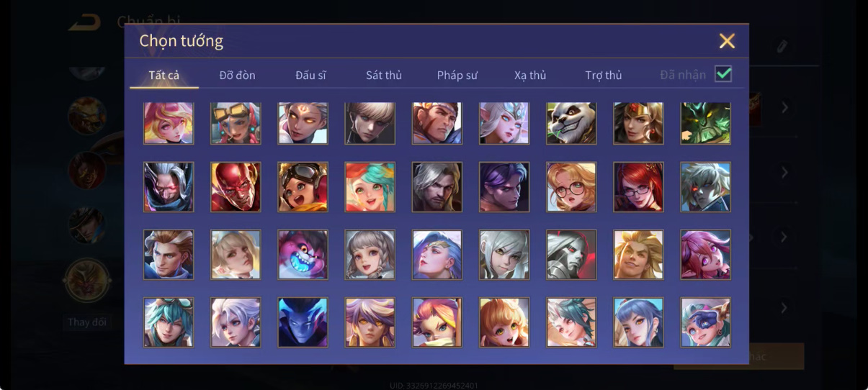This screenshot has height=390, width=868.
Task: Switch to the Đỡ đòn tab
Action: click(237, 75)
